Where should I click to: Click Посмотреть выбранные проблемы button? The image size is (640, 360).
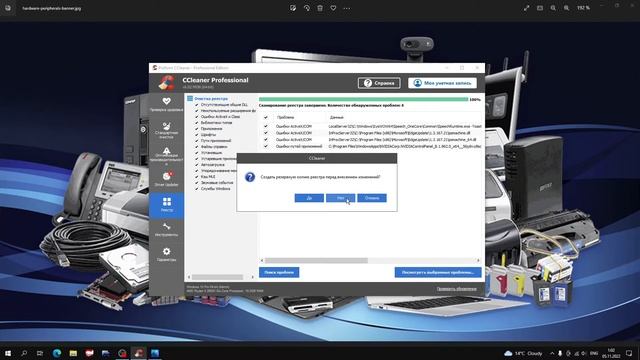(x=438, y=272)
